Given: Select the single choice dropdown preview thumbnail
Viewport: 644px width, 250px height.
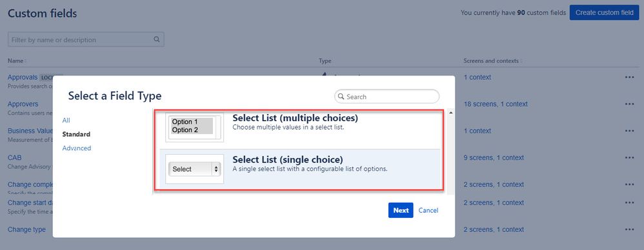Looking at the screenshot, I should click(195, 169).
